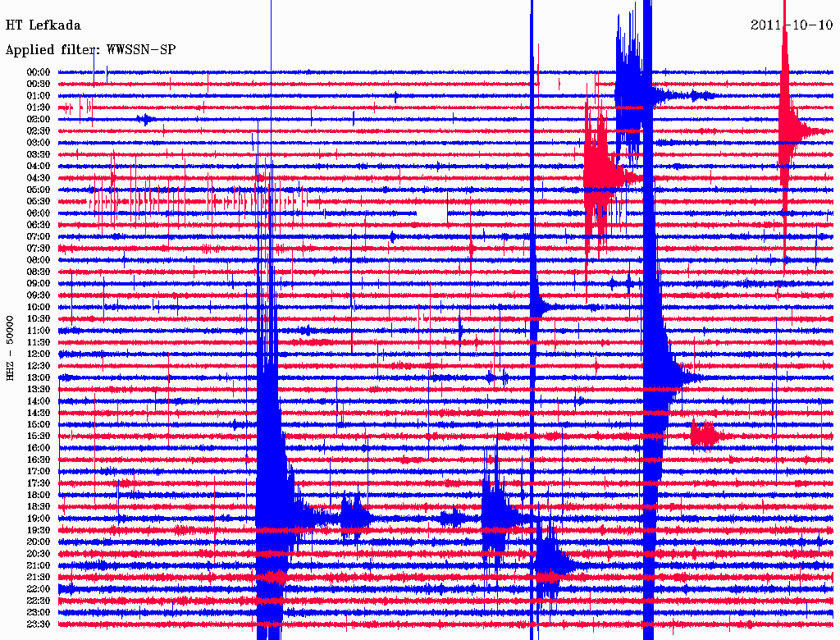Select the 10:30 time label

tap(39, 319)
